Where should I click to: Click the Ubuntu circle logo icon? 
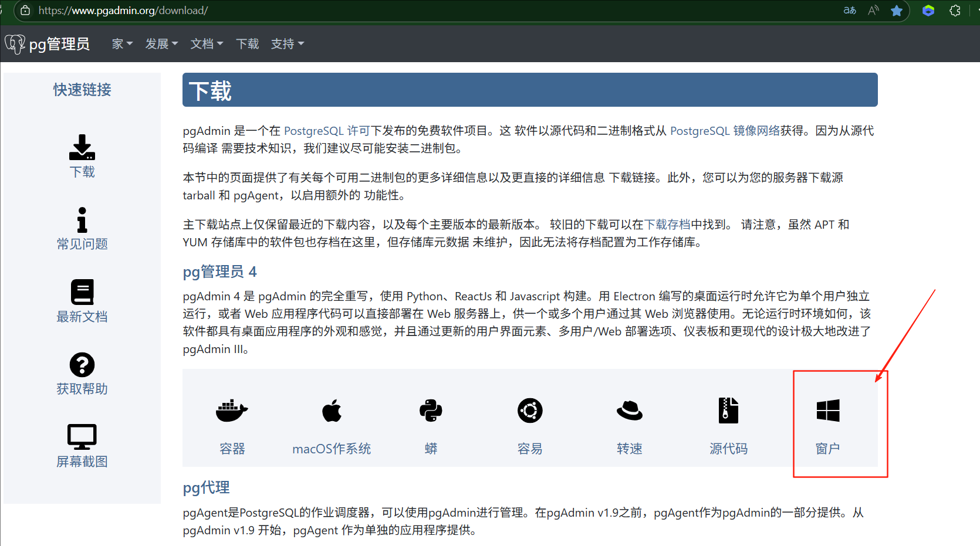(x=530, y=411)
